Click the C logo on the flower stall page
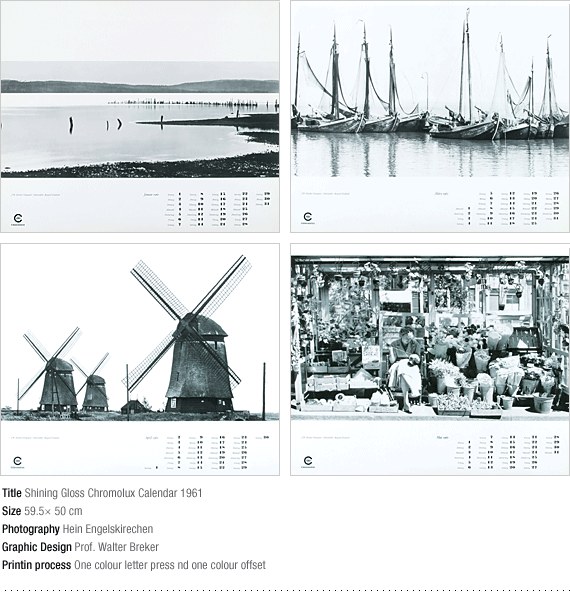The image size is (570, 608). 308,461
